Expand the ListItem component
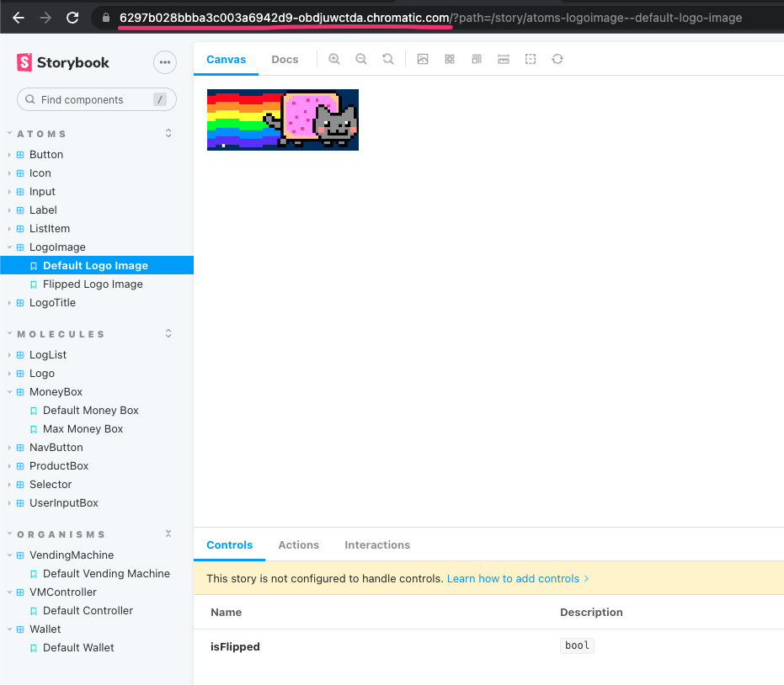This screenshot has width=784, height=685. 50,228
